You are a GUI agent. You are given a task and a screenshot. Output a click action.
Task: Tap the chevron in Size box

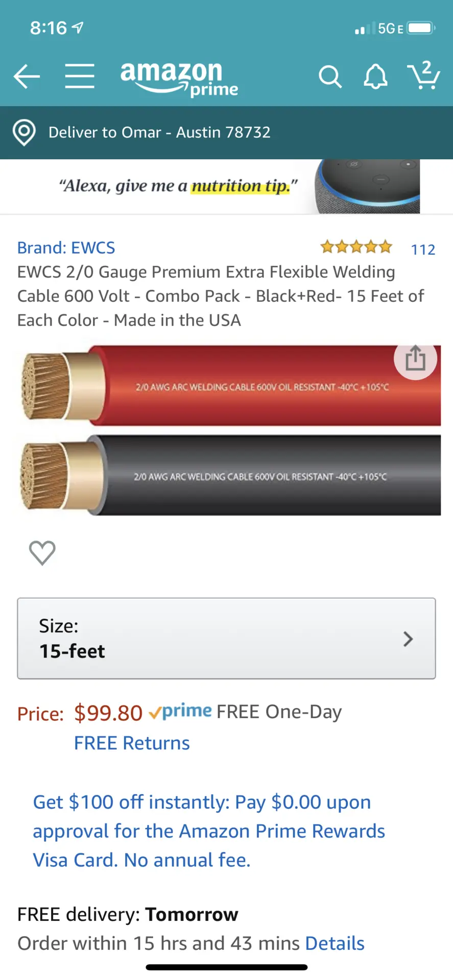click(408, 639)
